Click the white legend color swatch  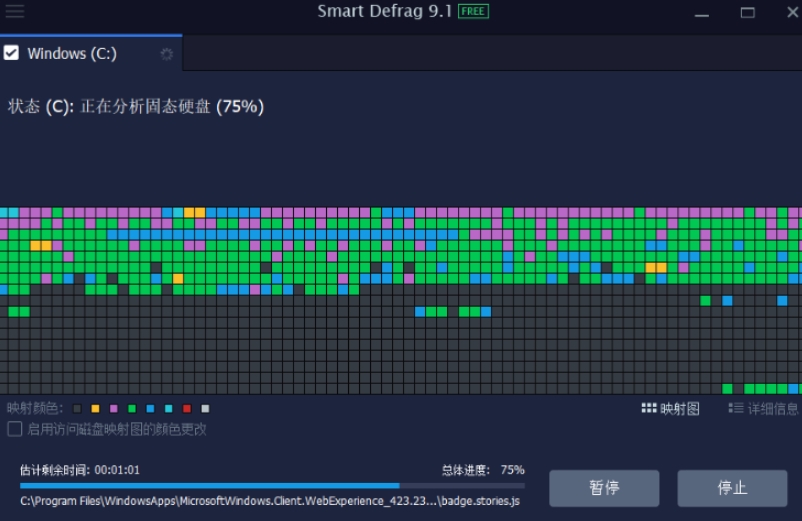coord(205,409)
